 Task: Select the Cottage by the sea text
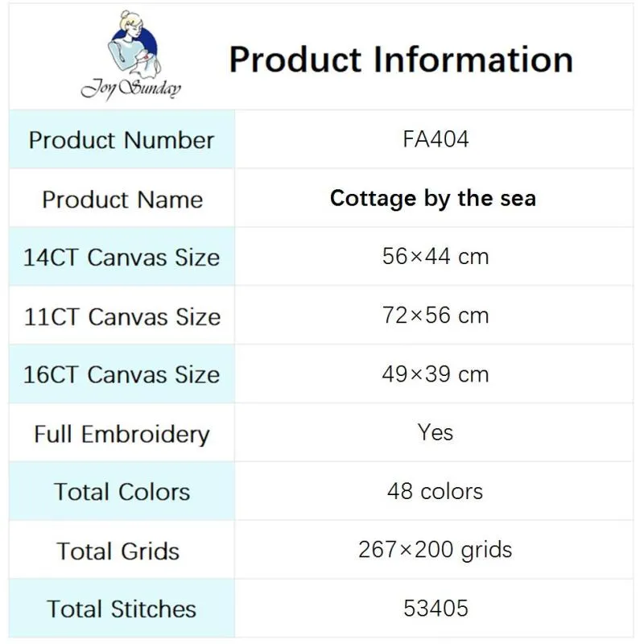[x=433, y=198]
